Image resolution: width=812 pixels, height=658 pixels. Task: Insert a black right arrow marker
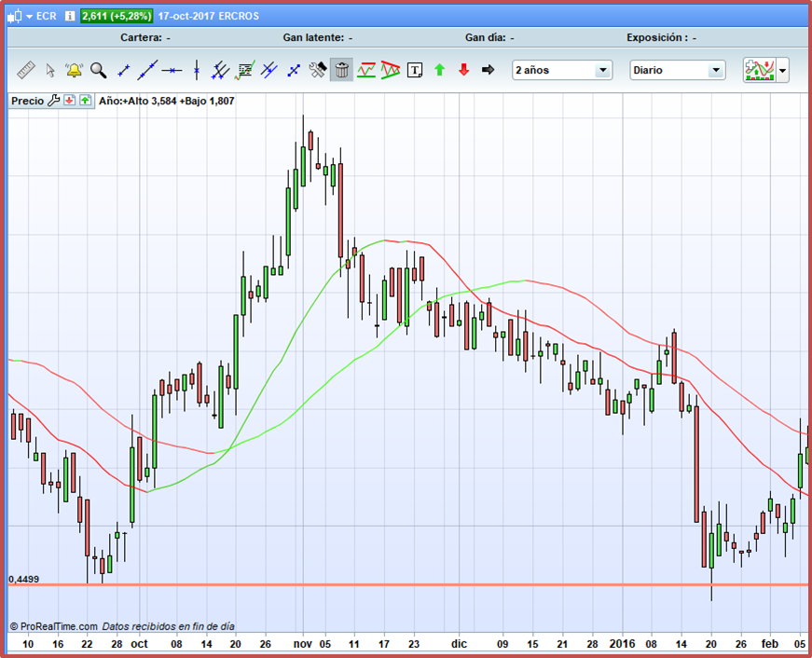(x=488, y=70)
